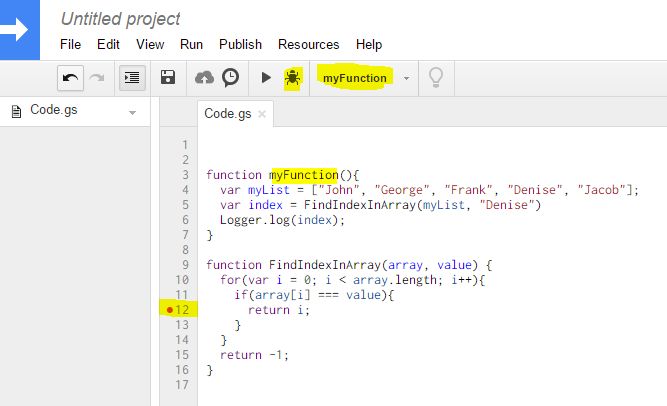Close the Code.gs tab
The width and height of the screenshot is (667, 406).
coord(262,114)
